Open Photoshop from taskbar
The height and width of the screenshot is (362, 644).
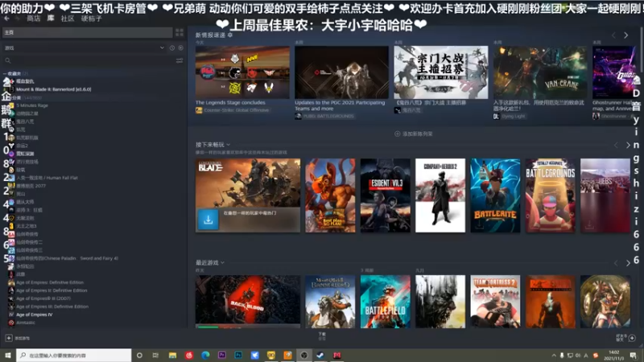[x=238, y=355]
